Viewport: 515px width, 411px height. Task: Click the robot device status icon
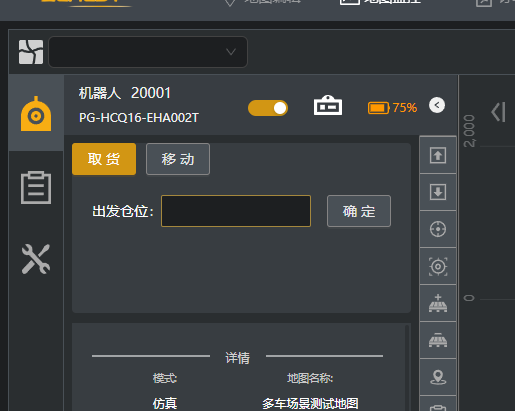(x=328, y=105)
